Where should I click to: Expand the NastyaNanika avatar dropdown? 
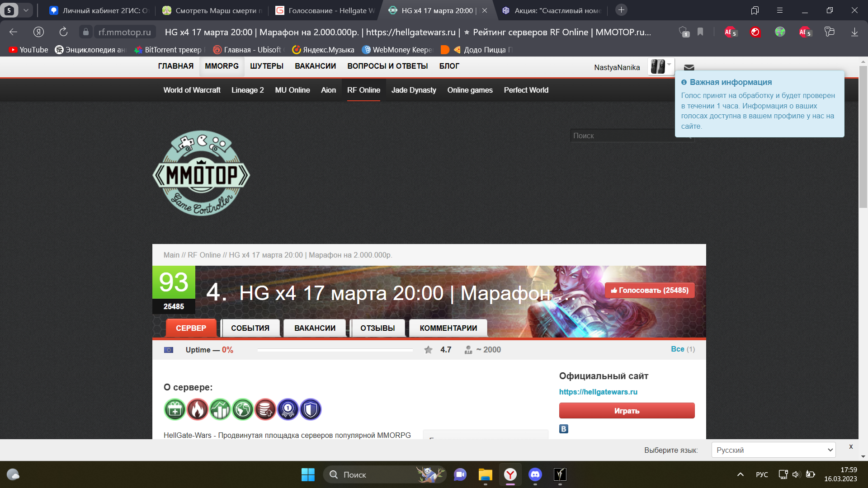[661, 66]
